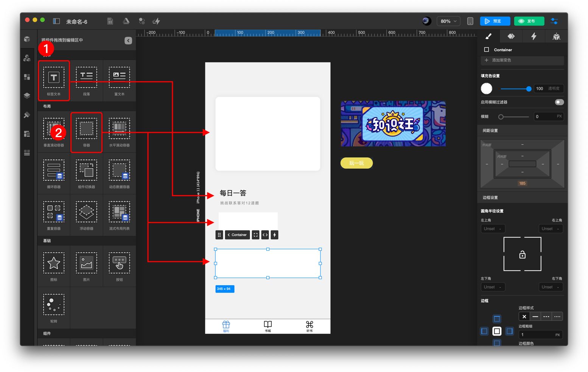588x372 pixels.
Task: Select the 组件切换器 component switcher
Action: pyautogui.click(x=87, y=174)
